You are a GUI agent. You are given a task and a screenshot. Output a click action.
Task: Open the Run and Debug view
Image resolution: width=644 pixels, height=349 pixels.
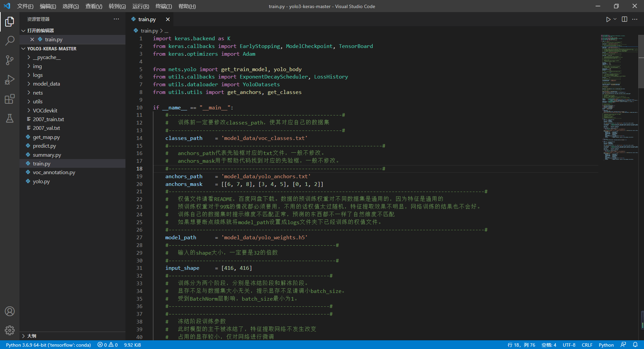(10, 80)
